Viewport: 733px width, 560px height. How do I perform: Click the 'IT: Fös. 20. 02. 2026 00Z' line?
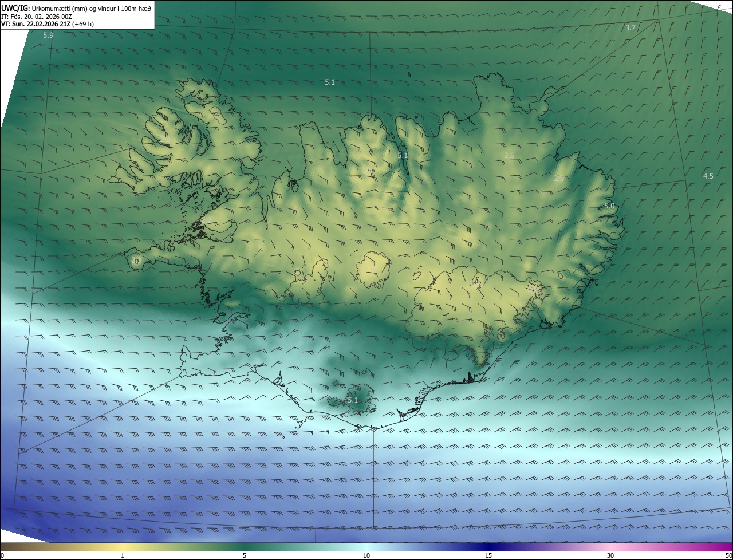tap(37, 17)
